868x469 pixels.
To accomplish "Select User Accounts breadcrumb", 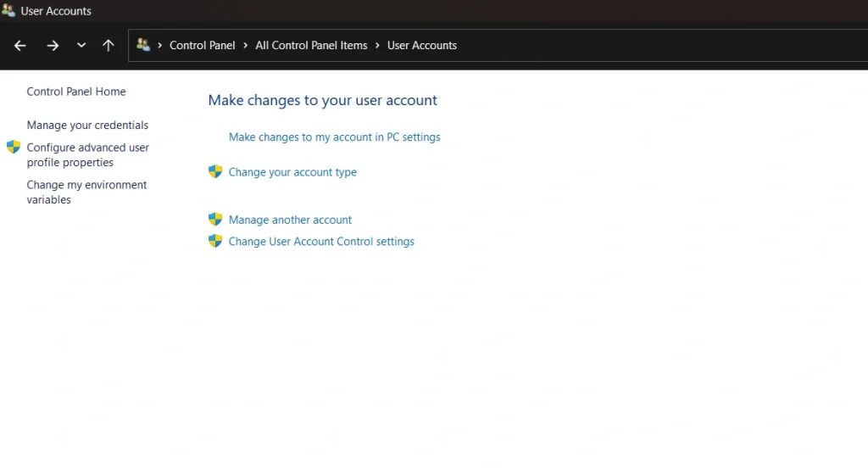I will [422, 46].
